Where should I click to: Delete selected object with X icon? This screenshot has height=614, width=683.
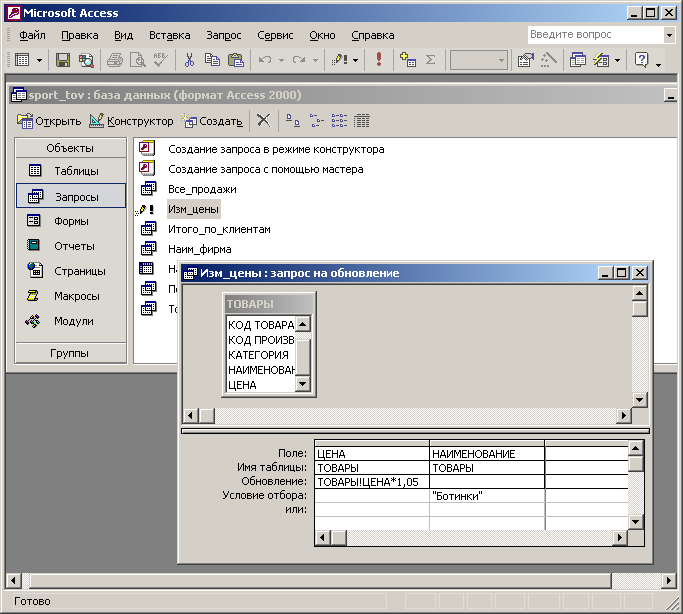(263, 121)
